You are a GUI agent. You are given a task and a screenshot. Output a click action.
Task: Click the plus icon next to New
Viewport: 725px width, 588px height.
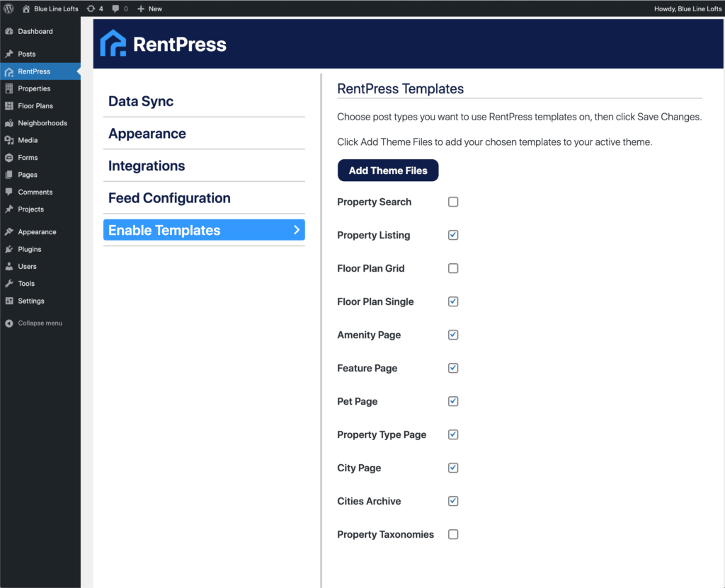pos(141,8)
